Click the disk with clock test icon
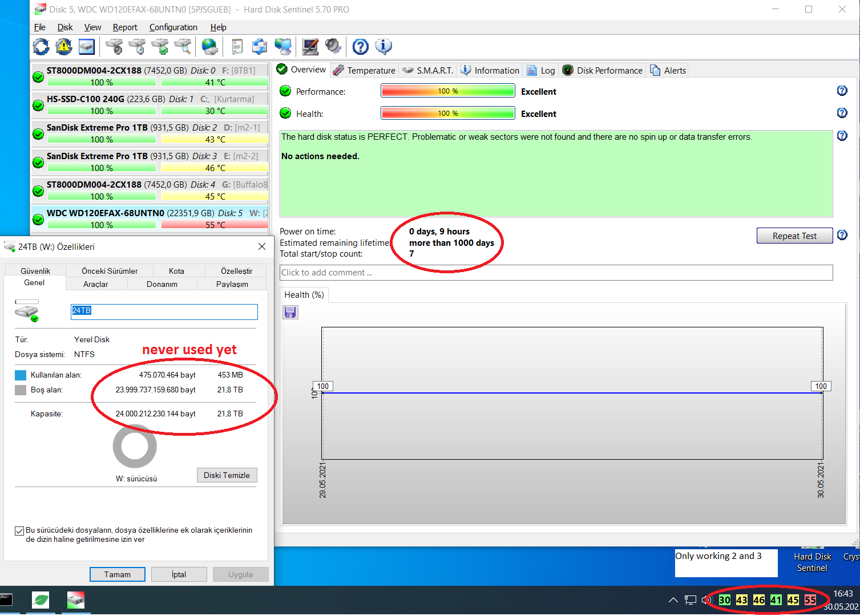The width and height of the screenshot is (860, 616). coord(137,46)
